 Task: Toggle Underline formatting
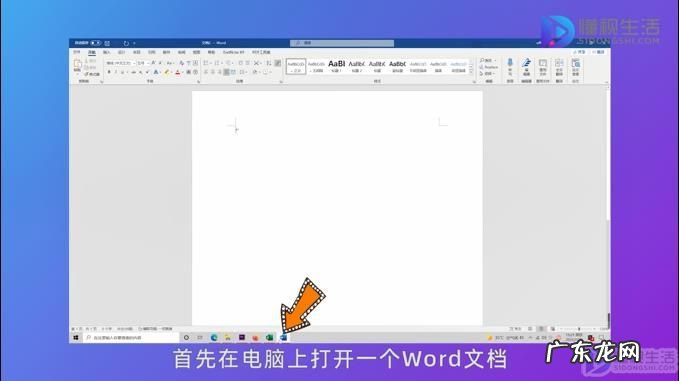coord(123,72)
